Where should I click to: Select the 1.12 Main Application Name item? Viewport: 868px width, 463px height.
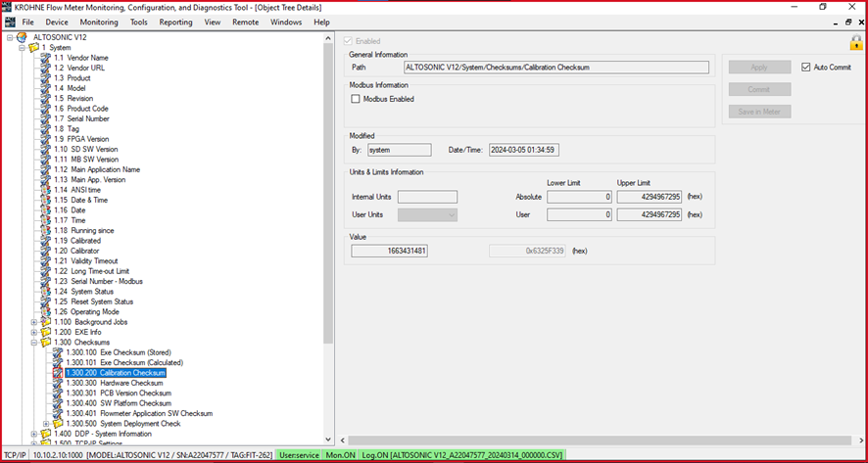click(97, 169)
